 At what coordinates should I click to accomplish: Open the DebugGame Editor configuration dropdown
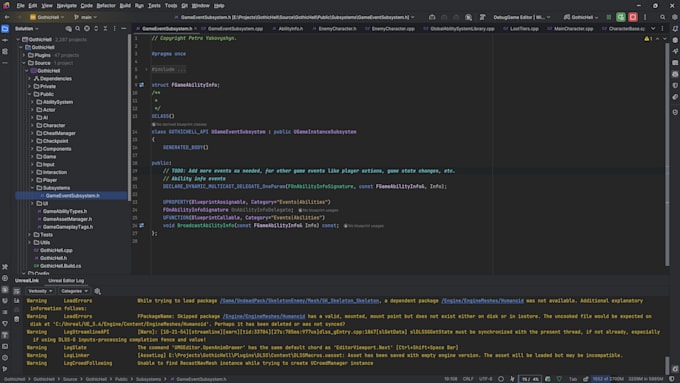522,17
